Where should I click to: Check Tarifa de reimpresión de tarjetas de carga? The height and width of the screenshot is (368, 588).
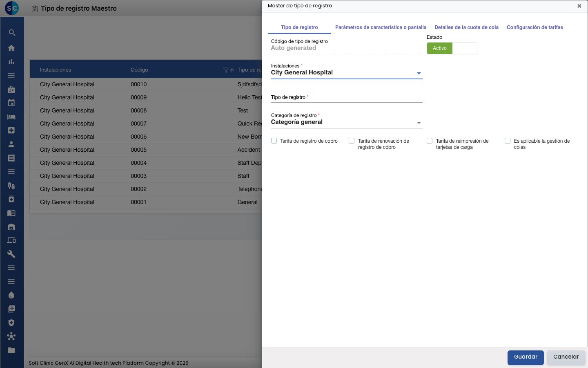click(x=430, y=141)
